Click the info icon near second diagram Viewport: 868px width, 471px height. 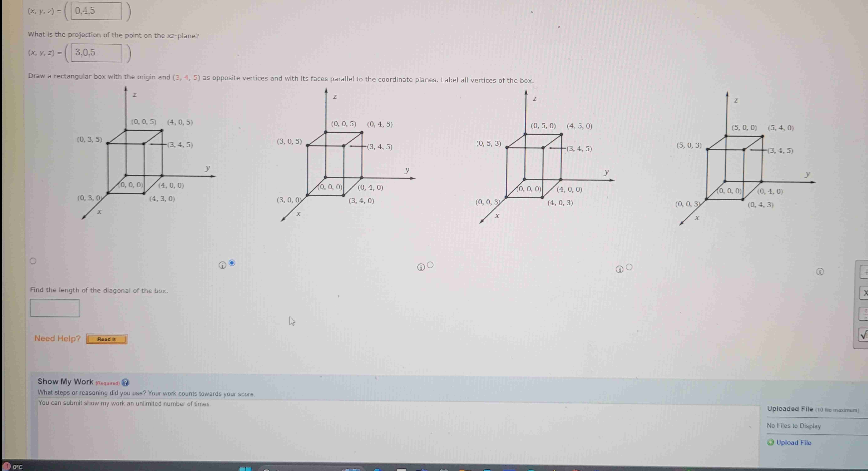coord(222,265)
